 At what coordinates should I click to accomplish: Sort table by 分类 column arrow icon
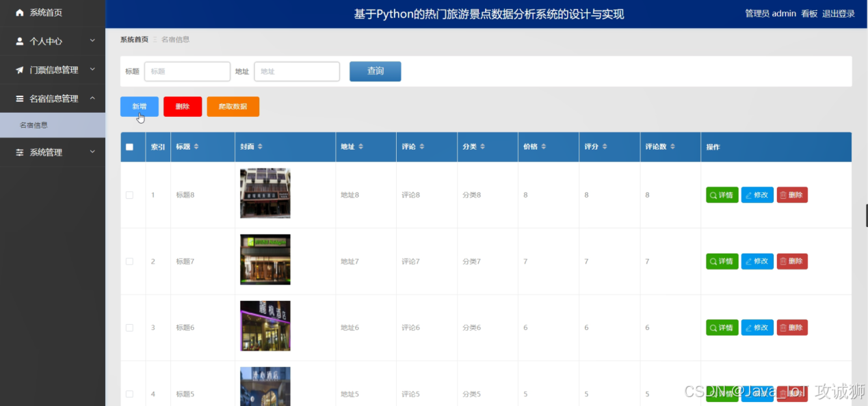click(482, 147)
